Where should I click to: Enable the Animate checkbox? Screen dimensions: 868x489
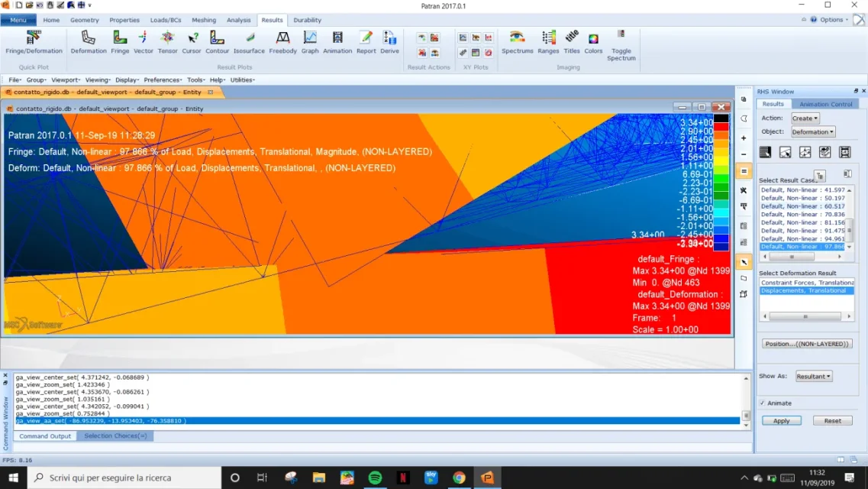[763, 403]
